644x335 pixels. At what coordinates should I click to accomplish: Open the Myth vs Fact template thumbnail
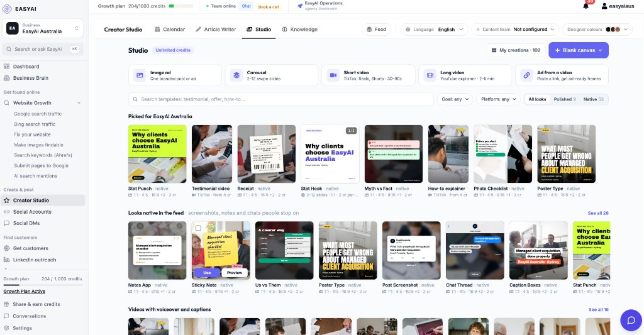pos(394,154)
